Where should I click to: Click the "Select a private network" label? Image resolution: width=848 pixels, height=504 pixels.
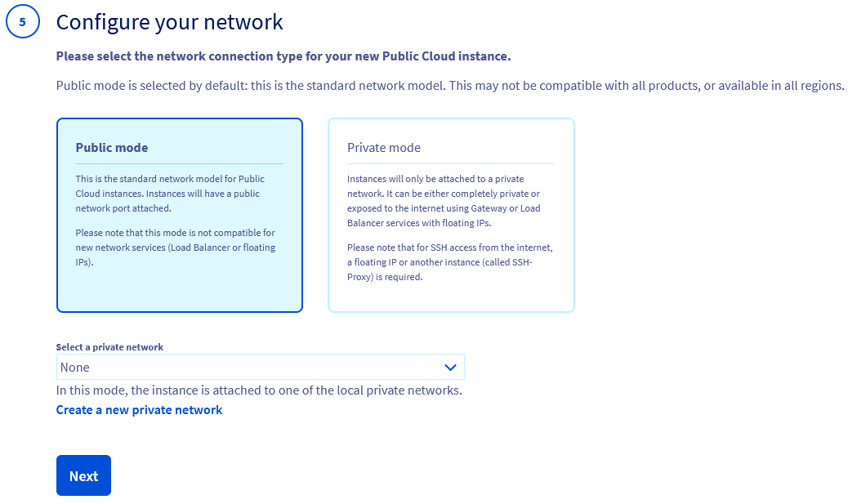coord(109,346)
